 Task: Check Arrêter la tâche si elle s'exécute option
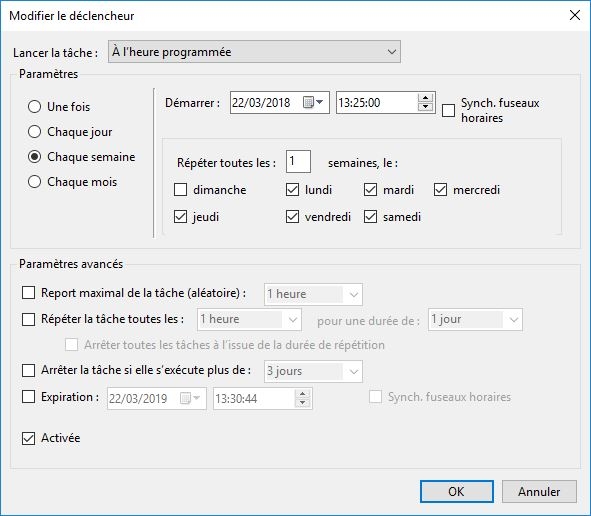click(29, 370)
